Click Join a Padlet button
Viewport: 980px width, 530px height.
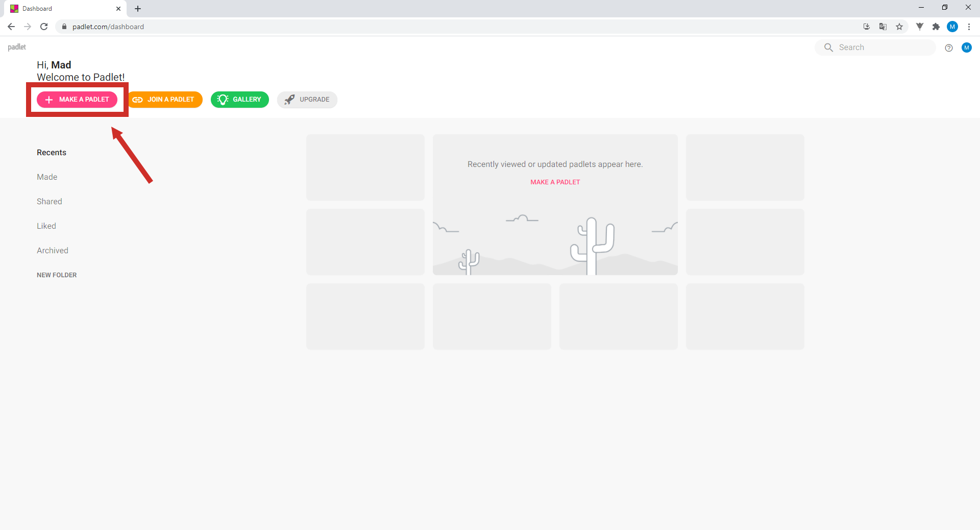click(165, 100)
